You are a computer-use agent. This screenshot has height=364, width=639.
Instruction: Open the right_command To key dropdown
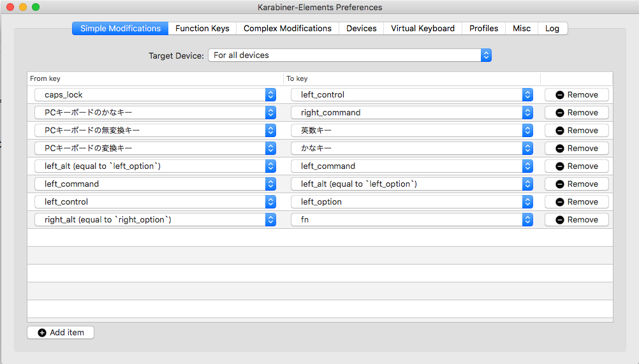click(x=412, y=113)
